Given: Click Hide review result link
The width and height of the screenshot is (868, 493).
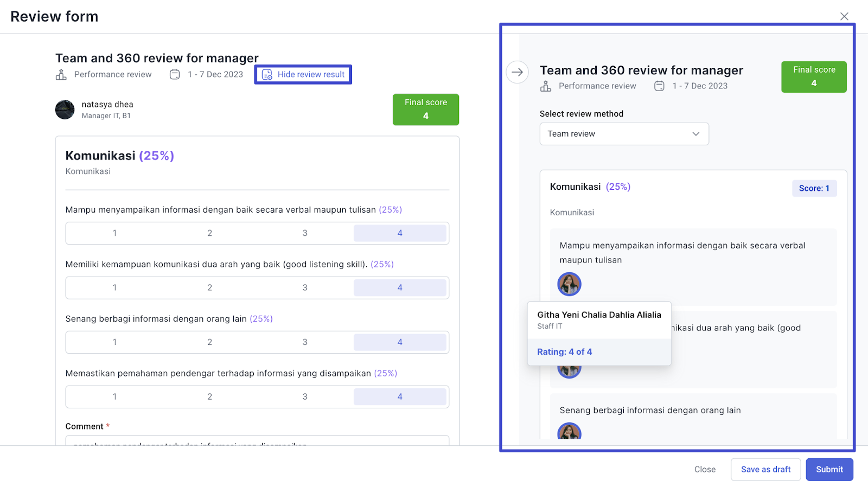Looking at the screenshot, I should [x=311, y=75].
